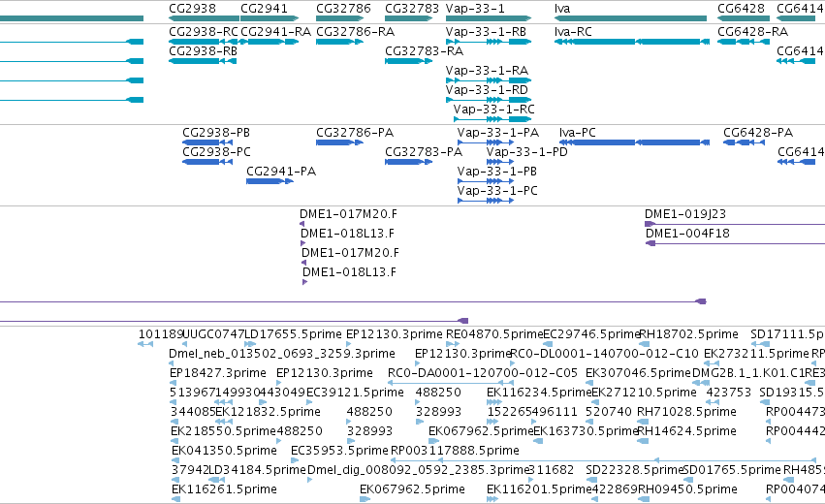Click RC0-DA0001-120700-012-C05 label
825x504 pixels.
click(483, 373)
